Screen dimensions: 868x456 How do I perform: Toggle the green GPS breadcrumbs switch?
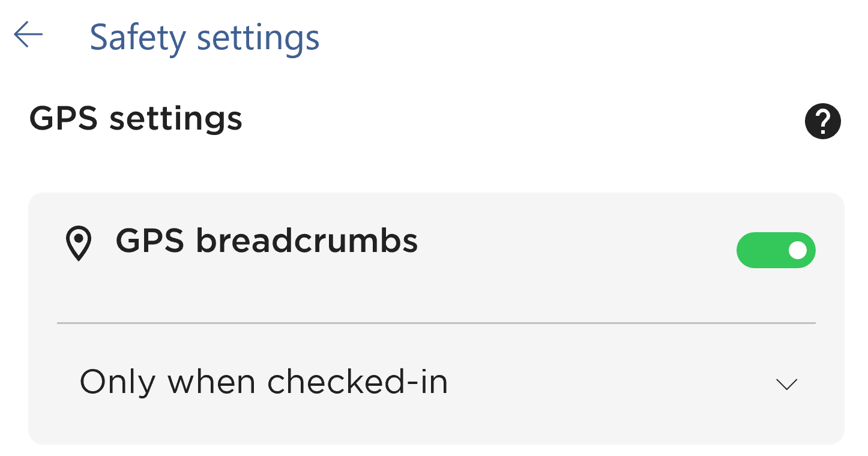coord(776,250)
